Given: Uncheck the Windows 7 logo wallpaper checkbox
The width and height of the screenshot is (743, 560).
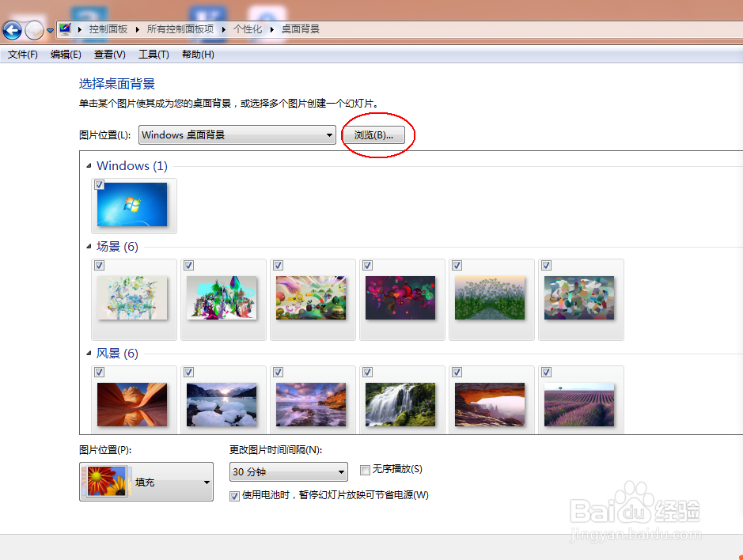Looking at the screenshot, I should pos(99,185).
